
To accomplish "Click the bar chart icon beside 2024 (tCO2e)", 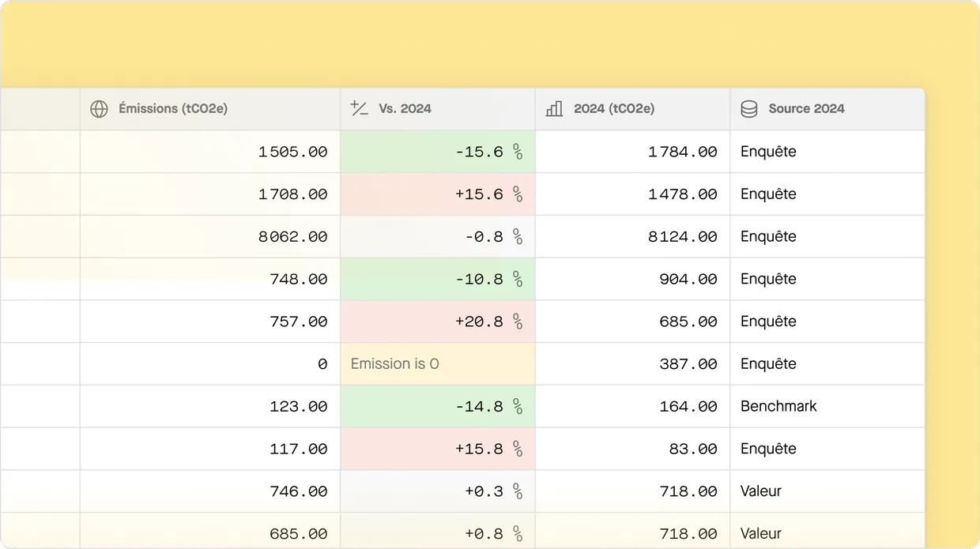I will click(555, 109).
